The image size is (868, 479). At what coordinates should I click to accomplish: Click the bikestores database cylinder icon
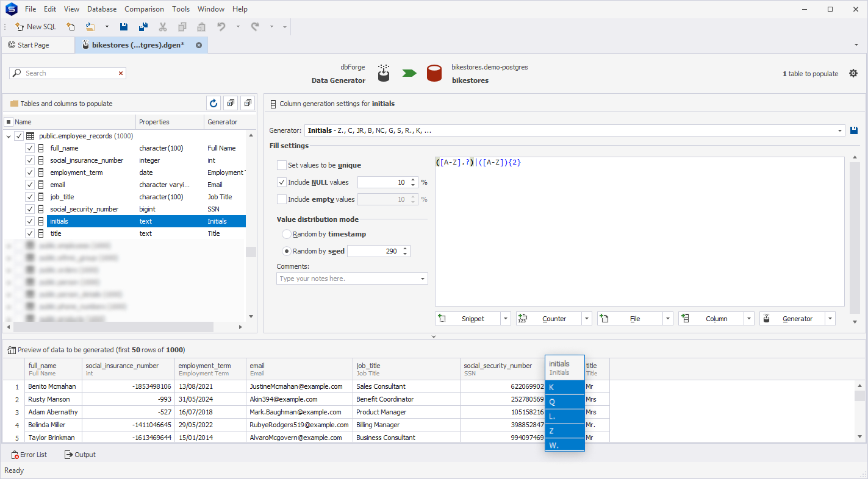coord(434,73)
